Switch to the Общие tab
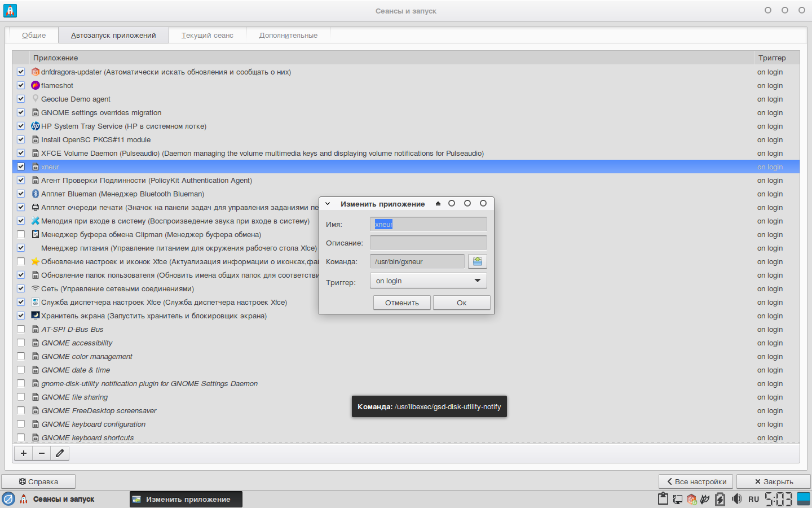This screenshot has height=508, width=812. click(34, 35)
